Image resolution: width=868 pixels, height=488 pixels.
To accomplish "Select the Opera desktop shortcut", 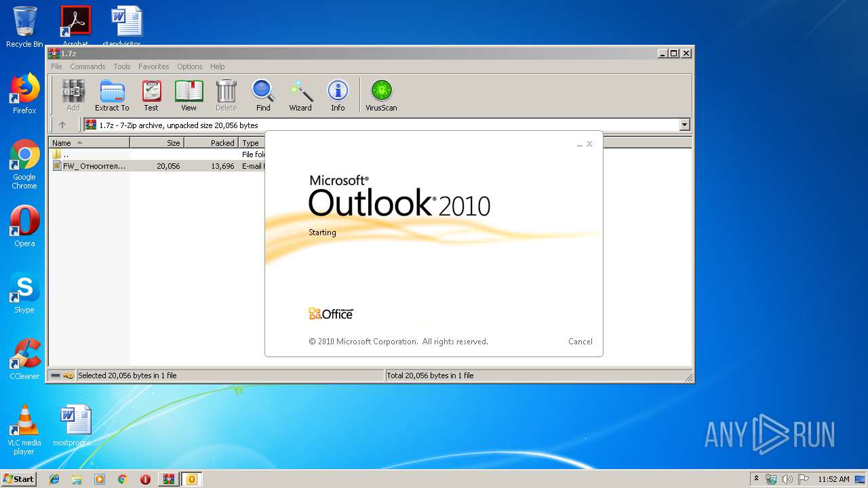I will (x=24, y=226).
